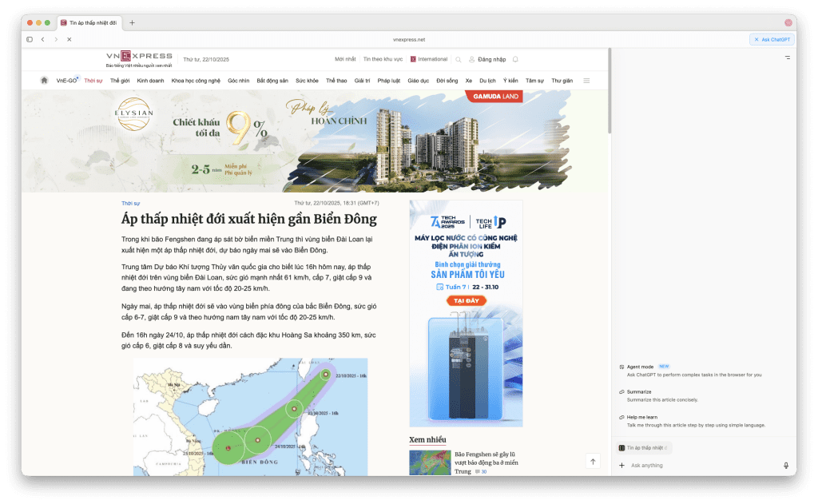818x504 pixels.
Task: Click the Bão Fengshen article thumbnail
Action: pyautogui.click(x=429, y=462)
